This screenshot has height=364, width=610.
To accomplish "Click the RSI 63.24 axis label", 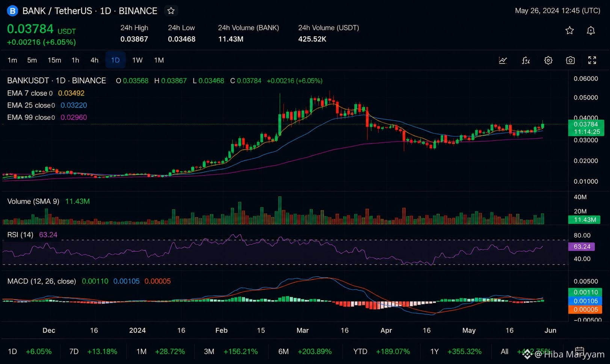I will coord(582,247).
